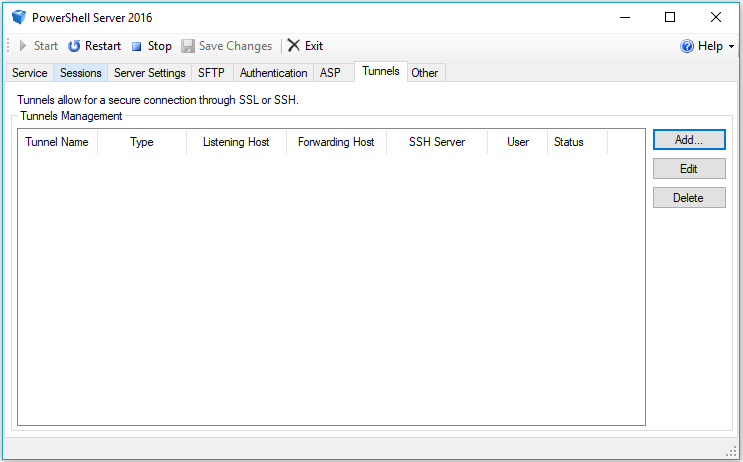This screenshot has width=743, height=462.
Task: Open the Help menu
Action: (707, 46)
